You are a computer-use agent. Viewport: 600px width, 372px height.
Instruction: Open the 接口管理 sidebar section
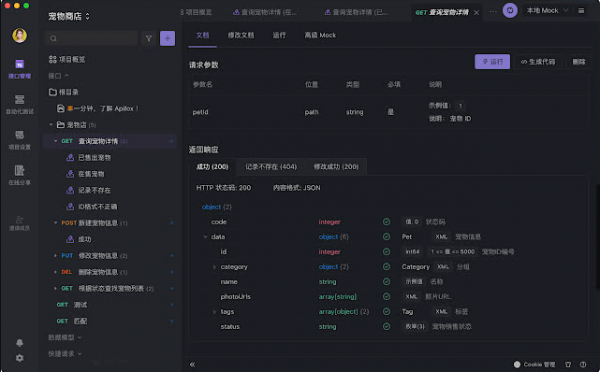[20, 69]
